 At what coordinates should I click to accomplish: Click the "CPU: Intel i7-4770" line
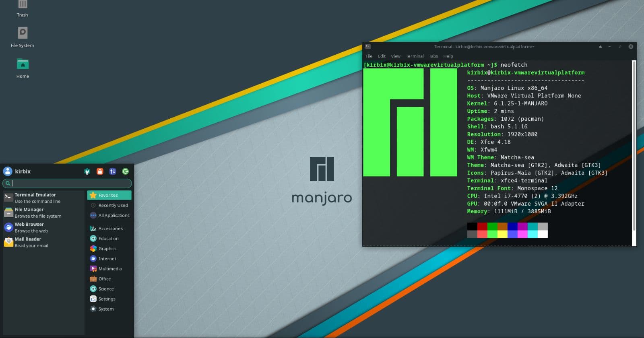[x=522, y=196]
